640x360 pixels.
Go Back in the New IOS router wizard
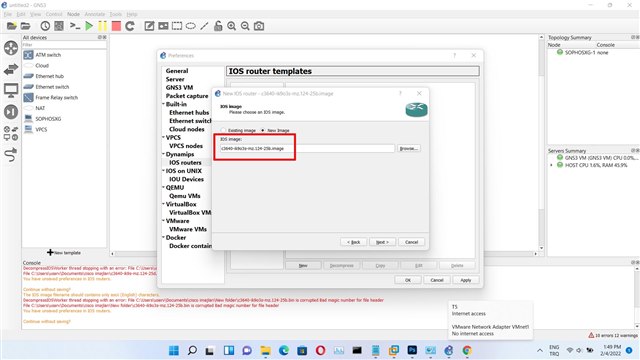[353, 242]
